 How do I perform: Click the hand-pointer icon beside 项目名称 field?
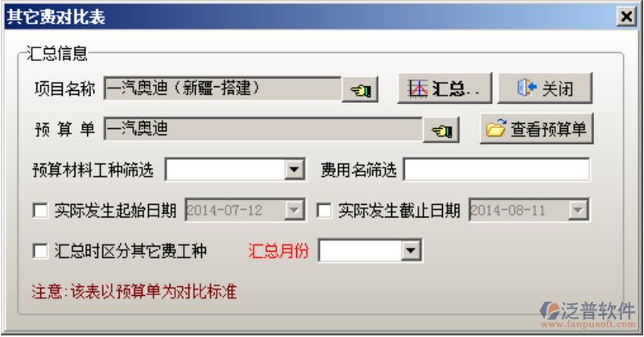(x=360, y=89)
